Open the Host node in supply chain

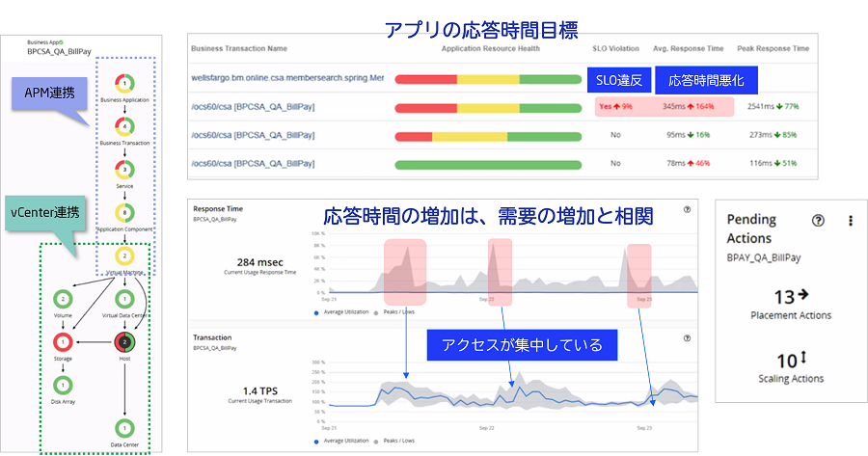click(x=123, y=341)
